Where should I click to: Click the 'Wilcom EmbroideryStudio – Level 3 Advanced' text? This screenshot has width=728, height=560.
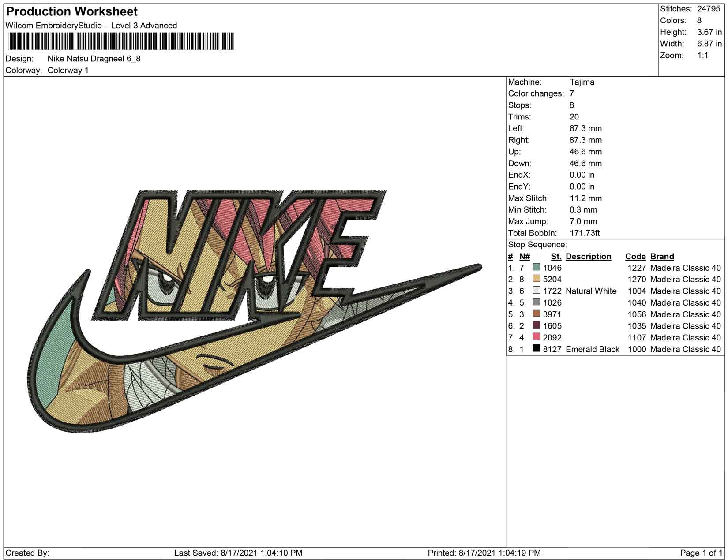(x=91, y=26)
